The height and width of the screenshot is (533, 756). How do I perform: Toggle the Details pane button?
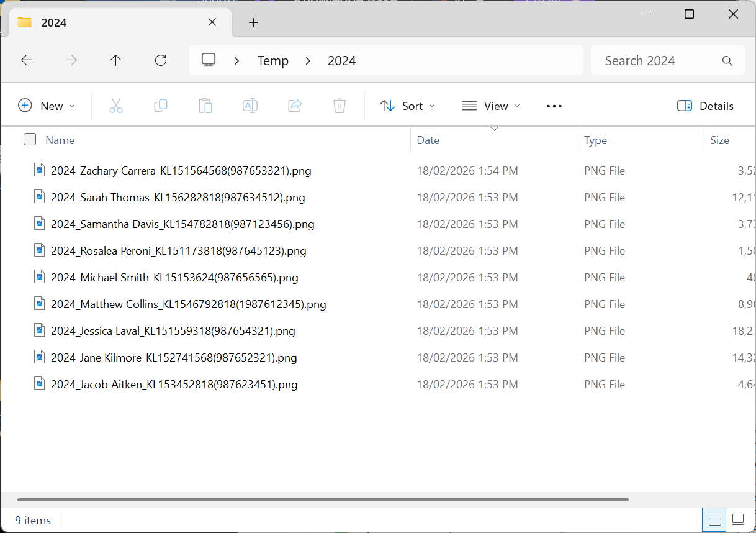(705, 106)
